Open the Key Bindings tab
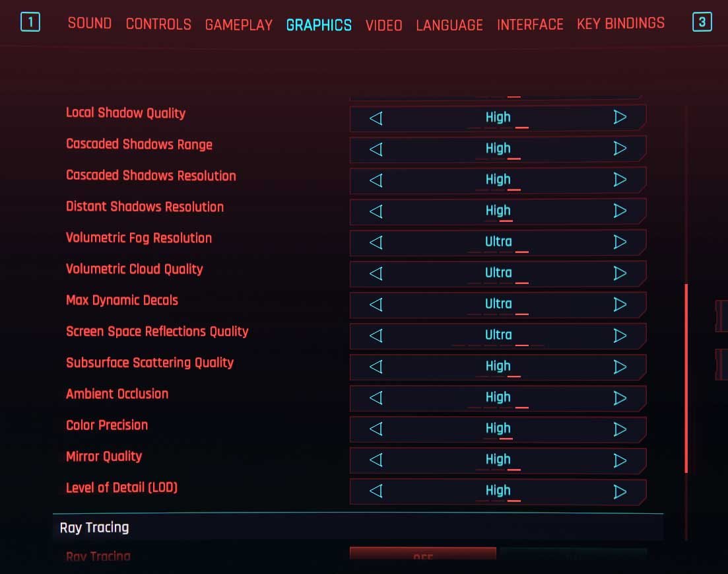The width and height of the screenshot is (728, 574). (620, 24)
